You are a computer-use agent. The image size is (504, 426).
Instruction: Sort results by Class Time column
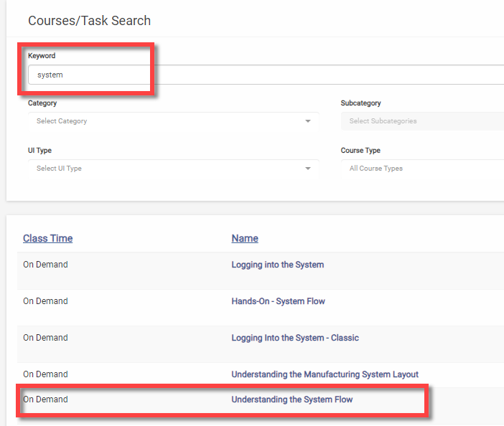48,238
